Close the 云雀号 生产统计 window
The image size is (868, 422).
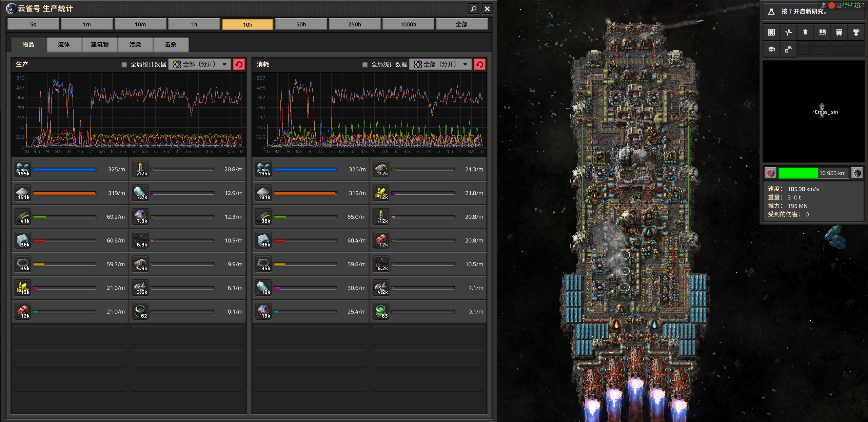click(487, 9)
